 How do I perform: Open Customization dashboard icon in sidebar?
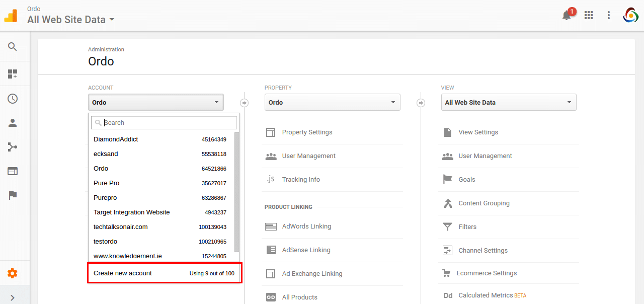click(x=13, y=74)
